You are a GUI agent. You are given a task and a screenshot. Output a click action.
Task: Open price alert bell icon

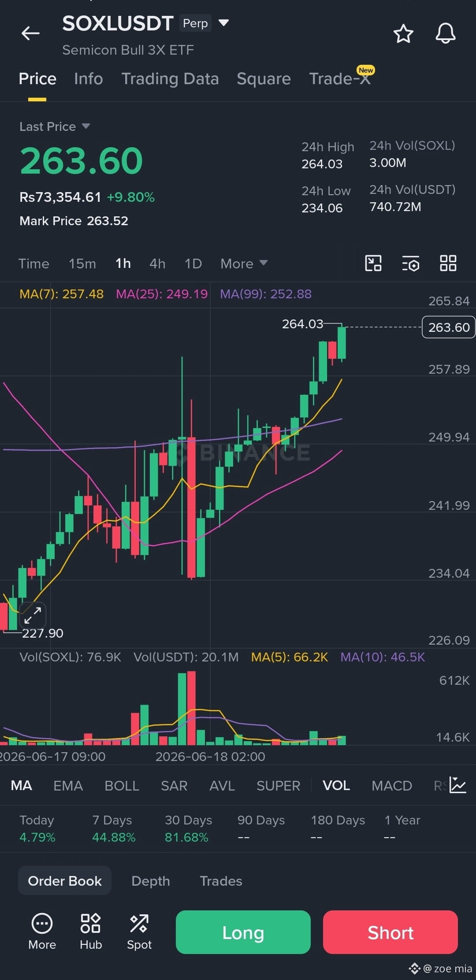point(446,33)
